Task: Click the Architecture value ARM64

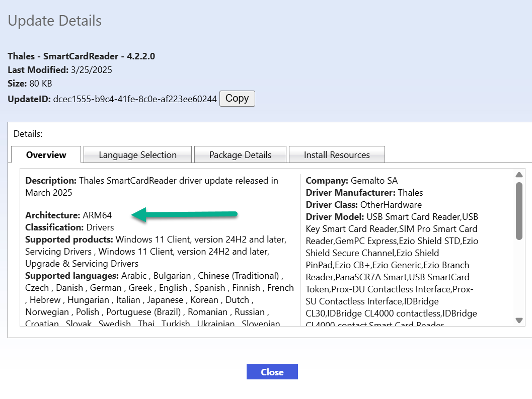Action: 97,215
